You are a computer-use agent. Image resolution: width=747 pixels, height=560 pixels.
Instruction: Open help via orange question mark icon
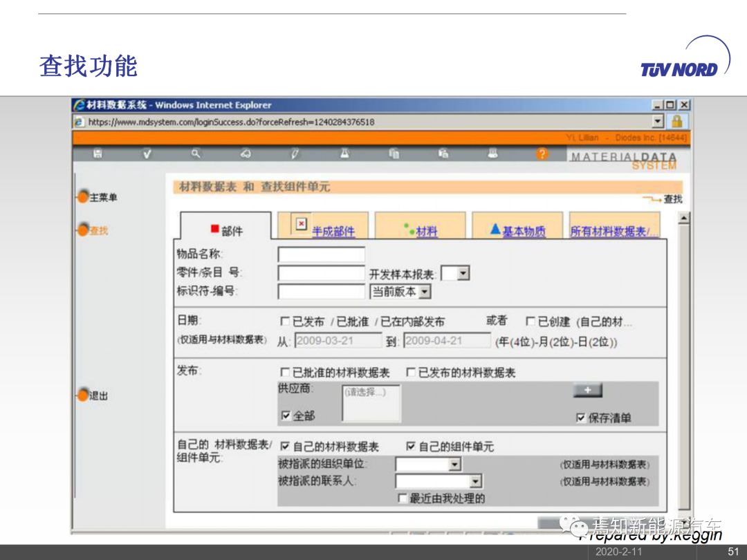(x=542, y=154)
